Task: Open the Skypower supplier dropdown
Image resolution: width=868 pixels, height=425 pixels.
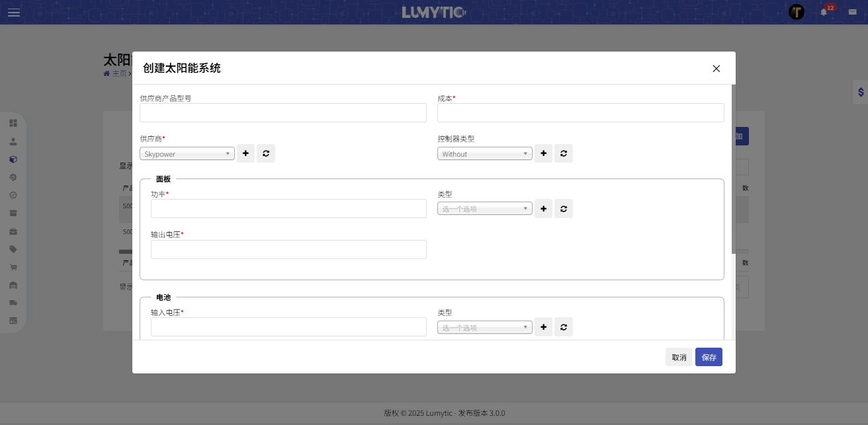Action: coord(187,153)
